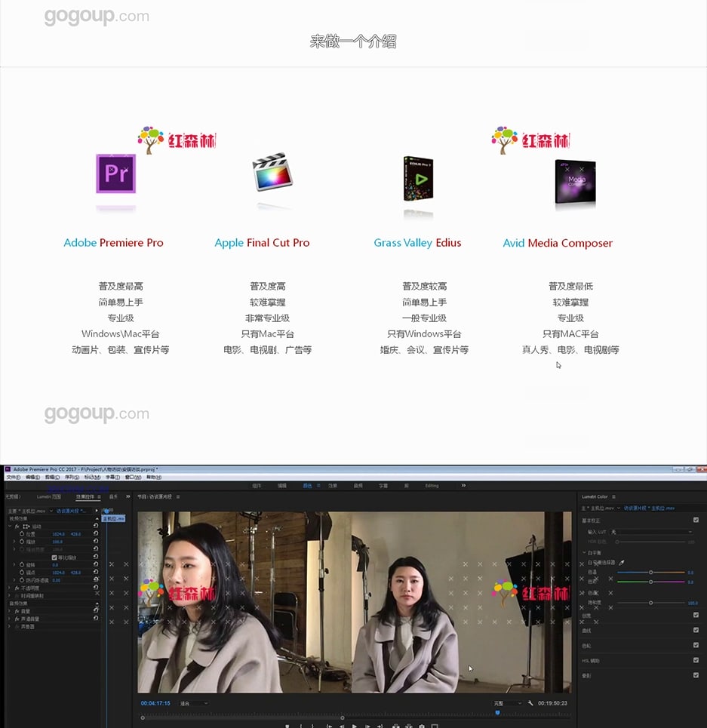
Task: Click the blue sequence clip link in Lumetri Color
Action: (650, 508)
